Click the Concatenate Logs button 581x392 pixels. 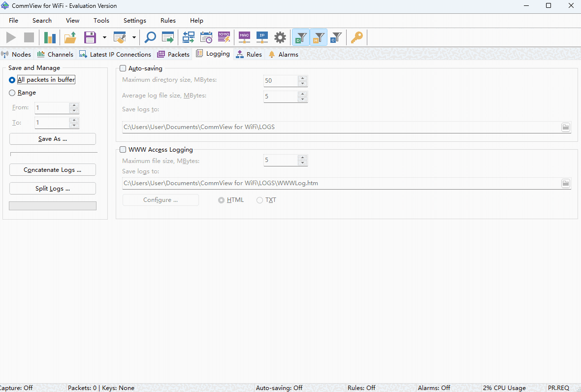tap(52, 169)
